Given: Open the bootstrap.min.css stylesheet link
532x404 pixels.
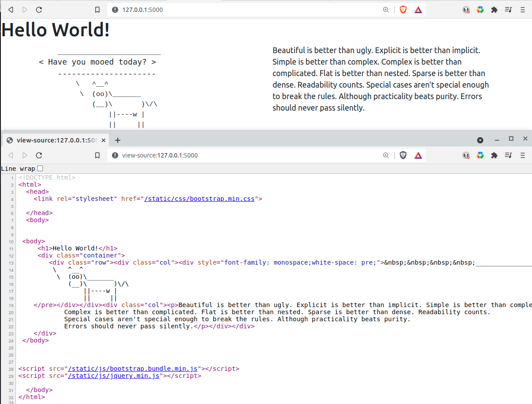Looking at the screenshot, I should (x=199, y=198).
